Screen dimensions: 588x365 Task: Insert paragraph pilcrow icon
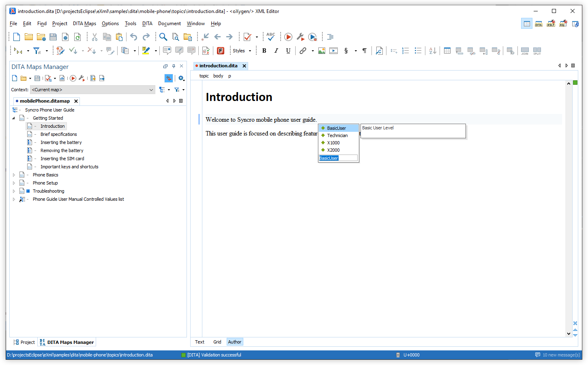coord(365,51)
